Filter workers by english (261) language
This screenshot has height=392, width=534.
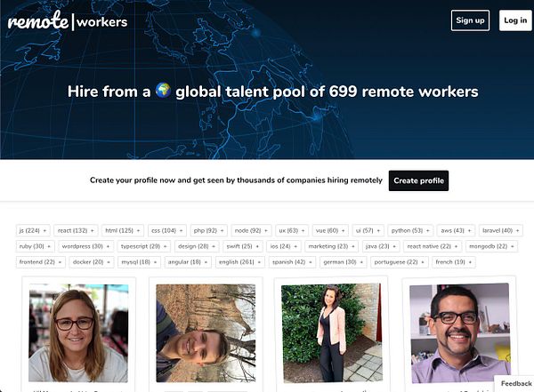click(239, 262)
